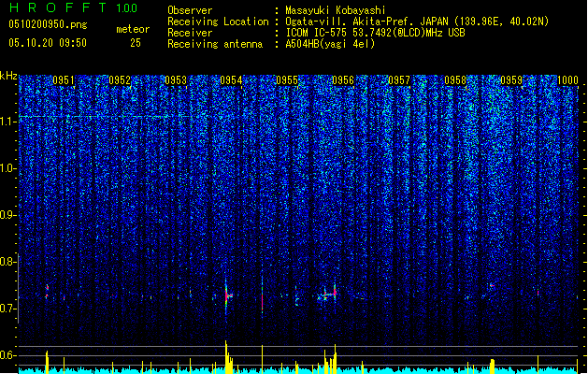Click the 0951 time marker
This screenshot has width=588, height=374.
(64, 80)
